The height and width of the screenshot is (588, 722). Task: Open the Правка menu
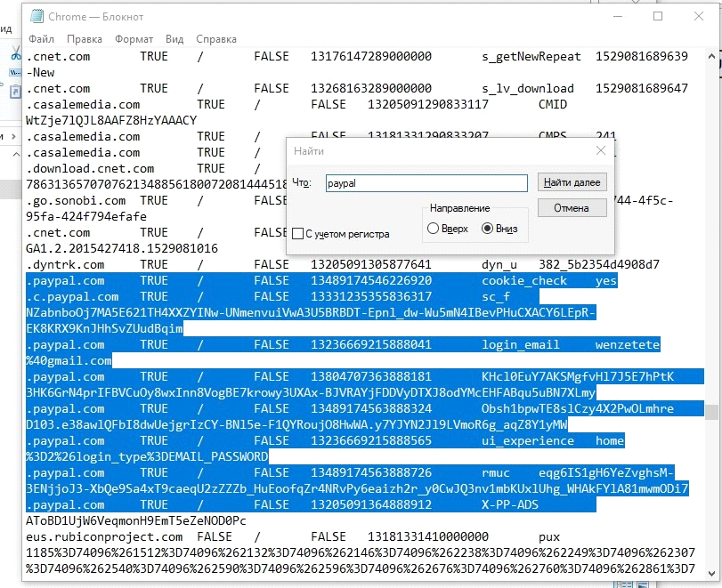[x=85, y=39]
